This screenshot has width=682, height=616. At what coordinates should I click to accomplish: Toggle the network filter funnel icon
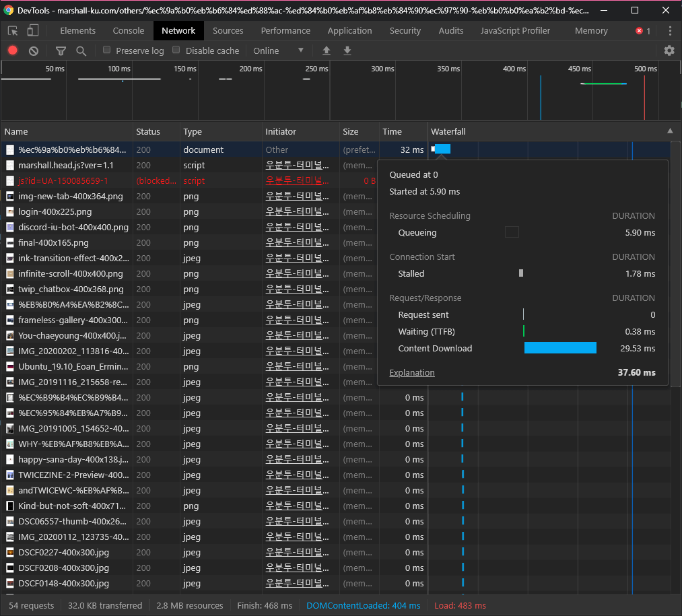61,50
